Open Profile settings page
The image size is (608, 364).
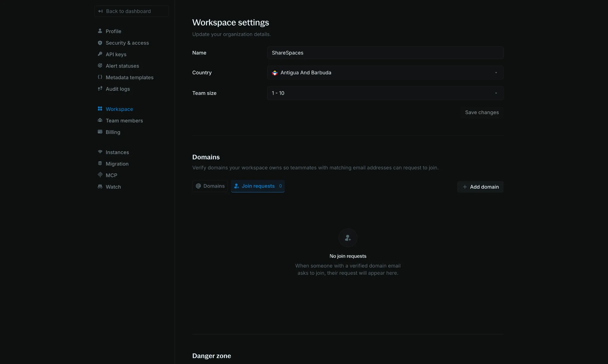click(113, 31)
